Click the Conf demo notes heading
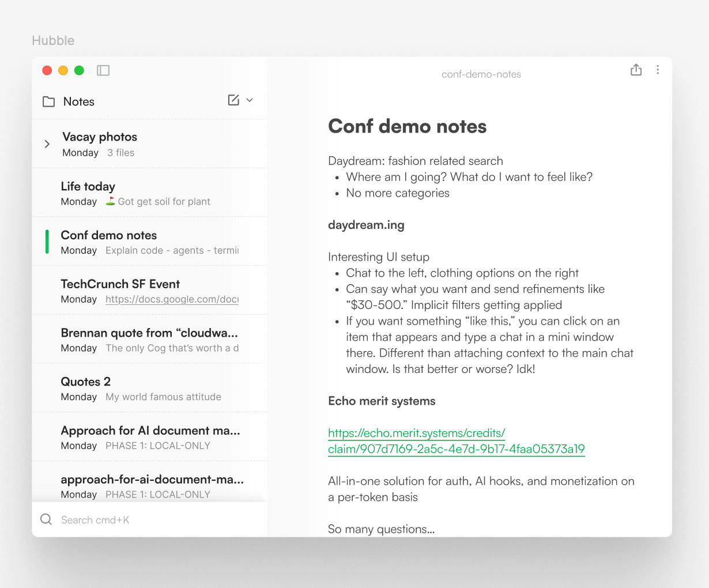The width and height of the screenshot is (709, 588). (x=407, y=127)
